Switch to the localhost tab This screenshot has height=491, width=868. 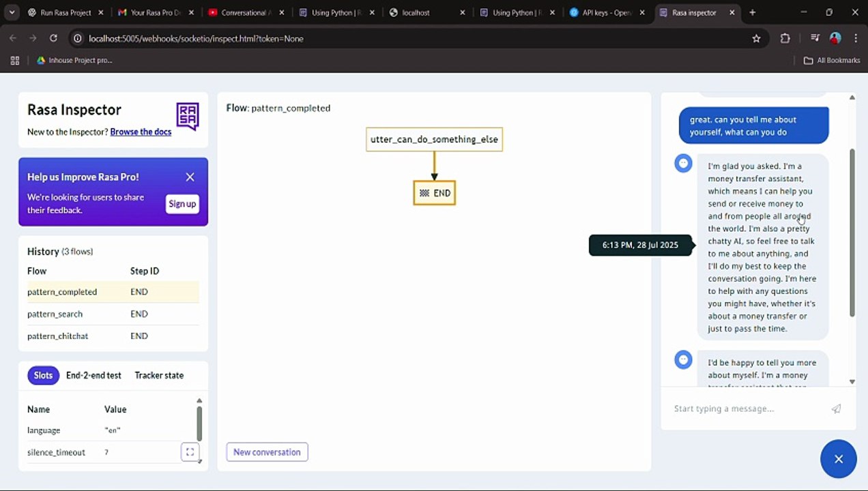click(x=426, y=12)
